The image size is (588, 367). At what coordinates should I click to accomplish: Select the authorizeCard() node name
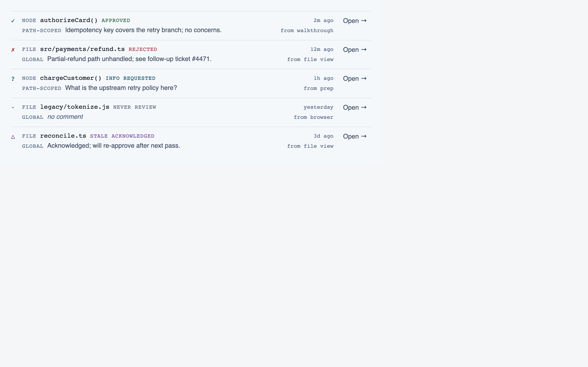[x=69, y=20]
